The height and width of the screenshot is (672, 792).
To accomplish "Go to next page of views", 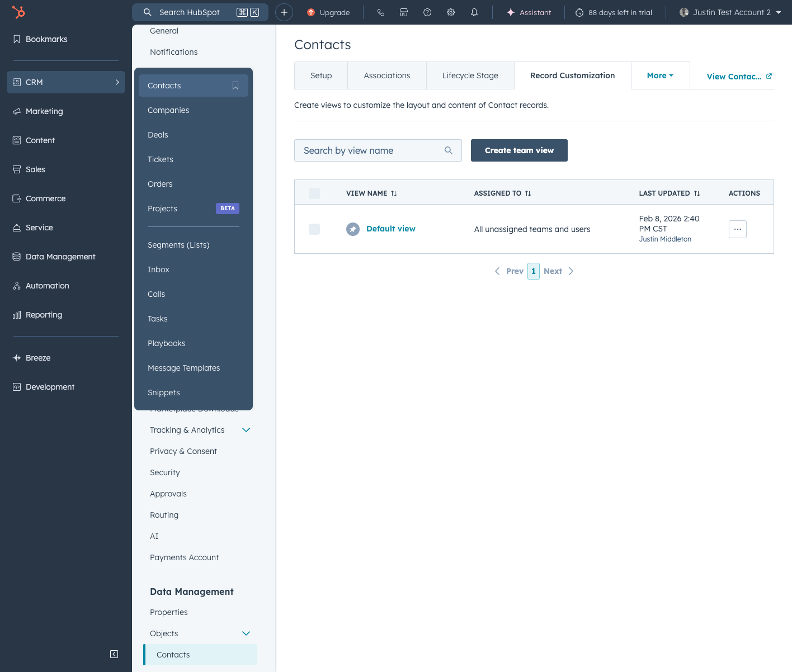I will click(559, 271).
